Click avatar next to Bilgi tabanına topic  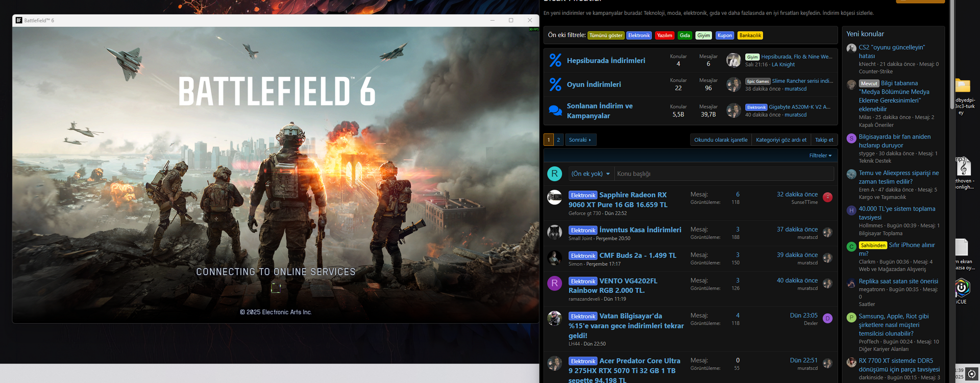click(x=851, y=85)
